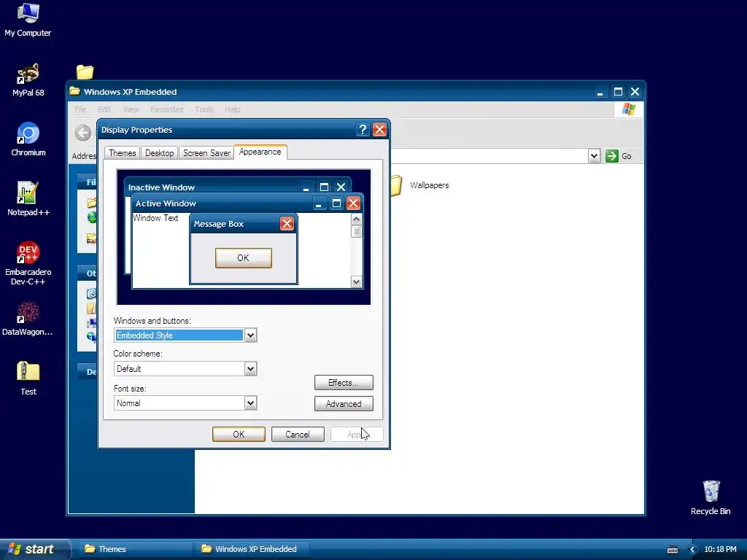Open My Computer desktop icon
The width and height of the screenshot is (747, 560).
[x=28, y=19]
